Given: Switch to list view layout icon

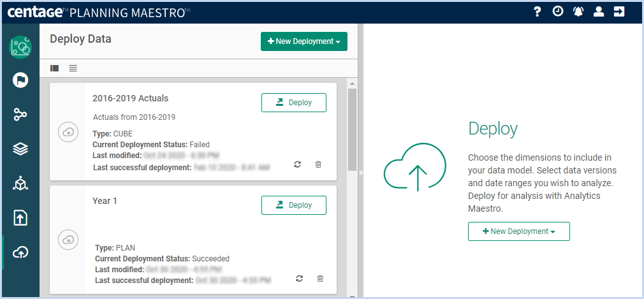Looking at the screenshot, I should click(x=73, y=68).
